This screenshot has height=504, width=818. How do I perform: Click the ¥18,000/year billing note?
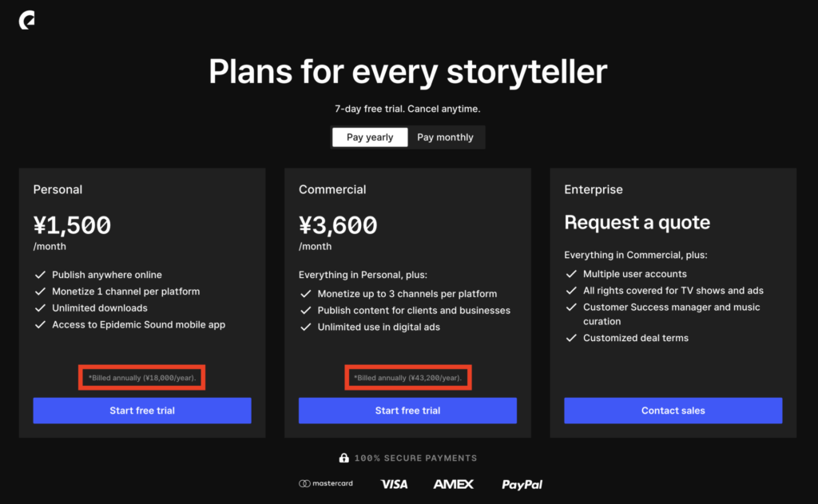[142, 378]
